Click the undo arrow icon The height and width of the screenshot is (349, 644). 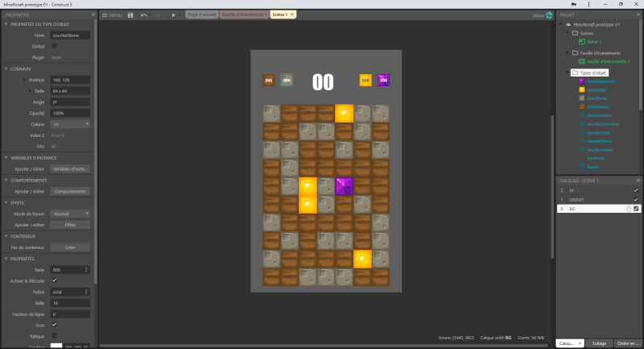tap(143, 15)
